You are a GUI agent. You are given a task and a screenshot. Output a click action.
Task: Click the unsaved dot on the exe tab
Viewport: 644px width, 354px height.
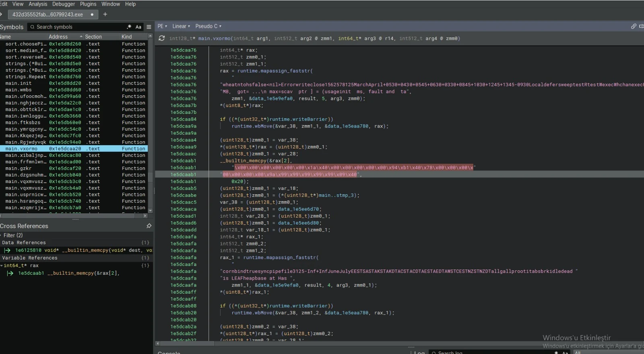92,14
